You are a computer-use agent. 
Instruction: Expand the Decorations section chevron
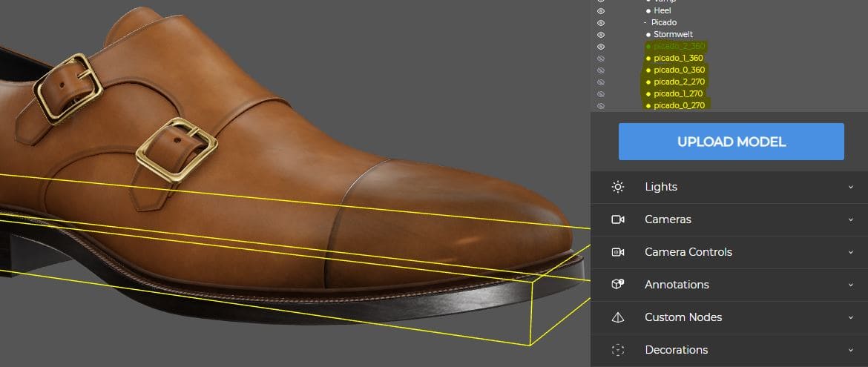click(851, 350)
